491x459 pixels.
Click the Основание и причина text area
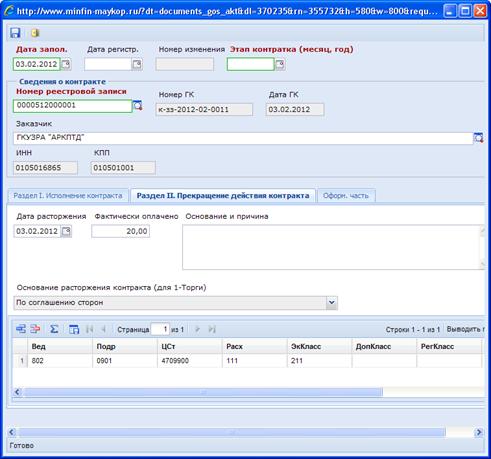333,247
